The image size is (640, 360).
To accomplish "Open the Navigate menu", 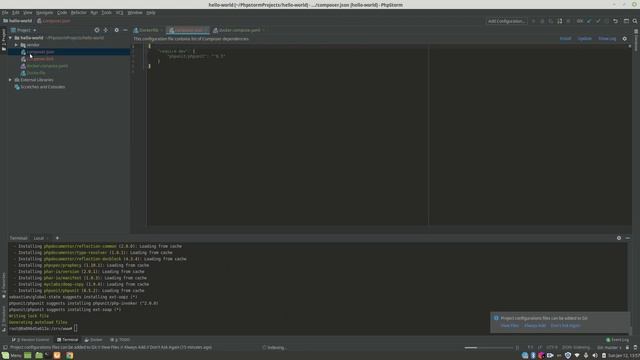I will click(x=44, y=13).
